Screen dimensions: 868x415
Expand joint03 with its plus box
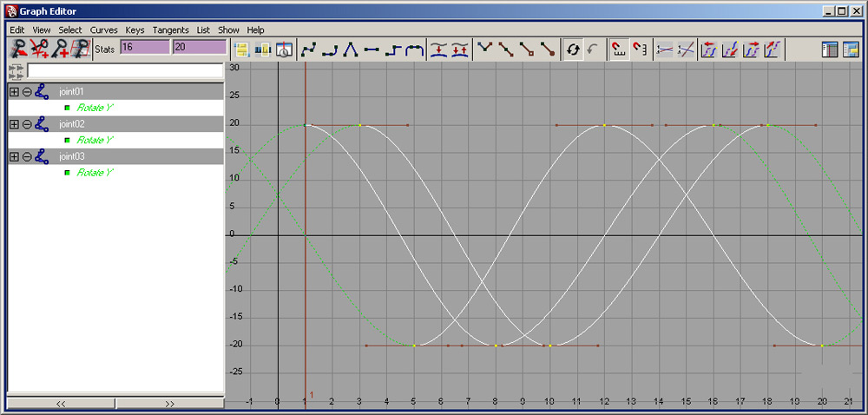(13, 157)
